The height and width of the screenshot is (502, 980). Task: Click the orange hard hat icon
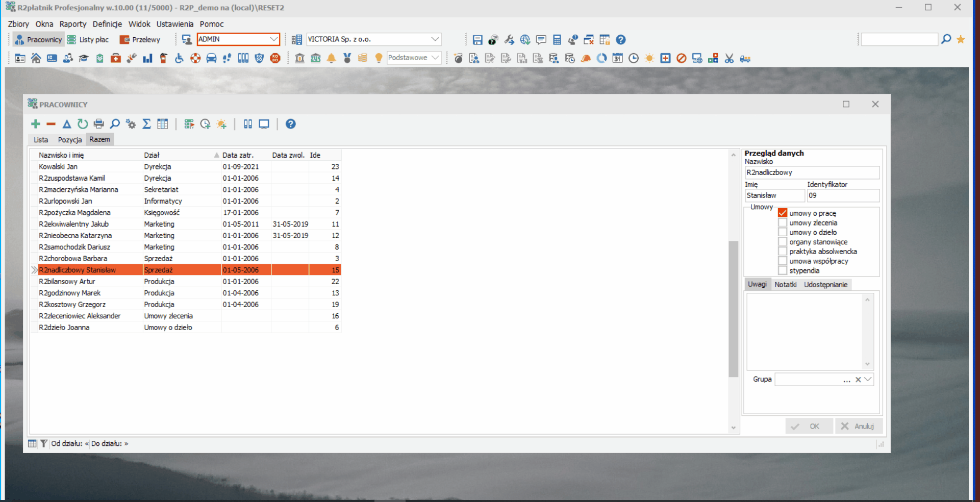pyautogui.click(x=586, y=58)
